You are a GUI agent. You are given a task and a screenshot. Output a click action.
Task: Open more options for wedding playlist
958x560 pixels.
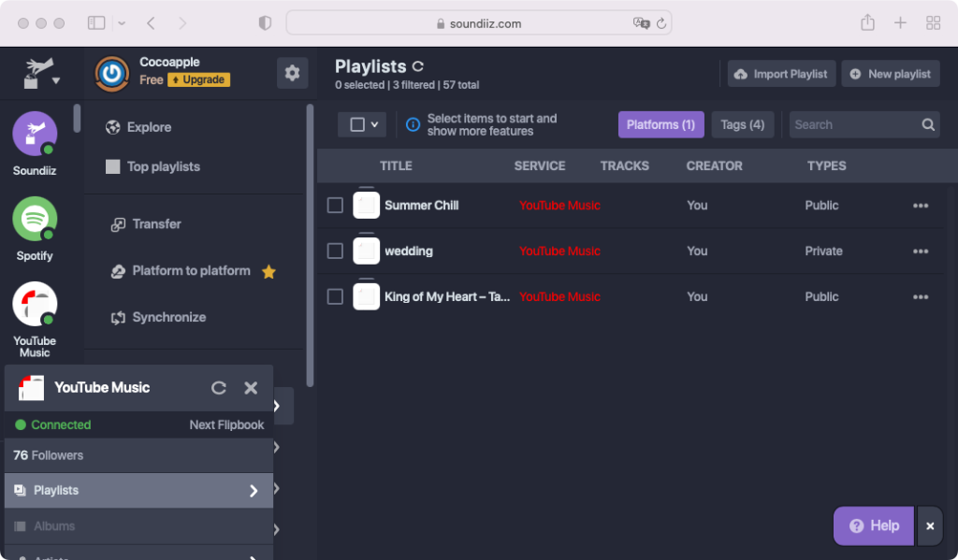[921, 251]
